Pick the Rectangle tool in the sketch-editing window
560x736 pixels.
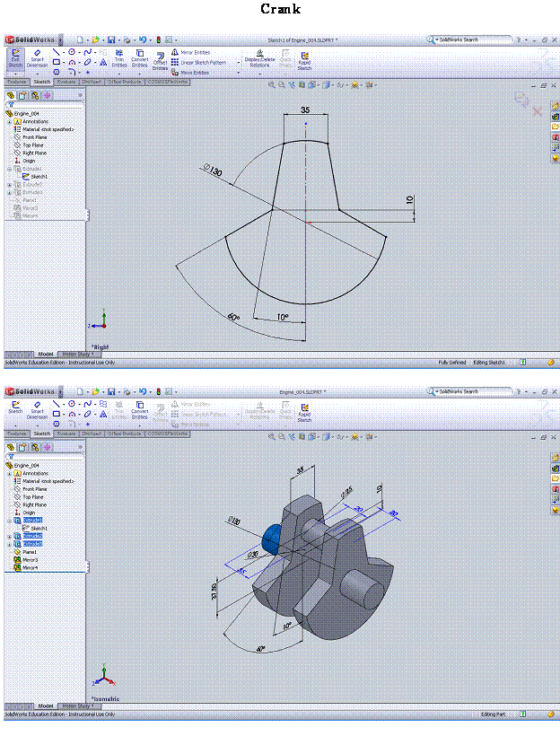click(56, 62)
